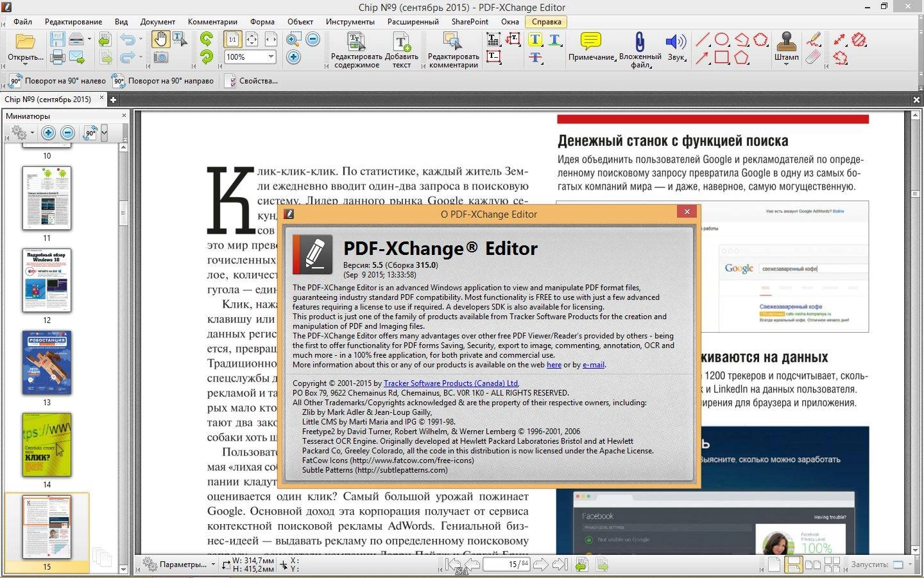Click the Fit Page zoom icon
This screenshot has width=924, height=578.
point(252,40)
